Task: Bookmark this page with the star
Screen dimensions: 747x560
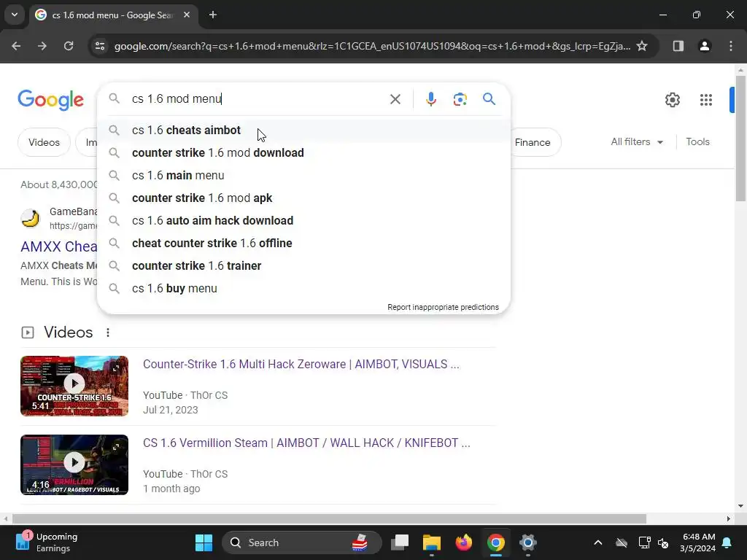Action: pos(642,46)
